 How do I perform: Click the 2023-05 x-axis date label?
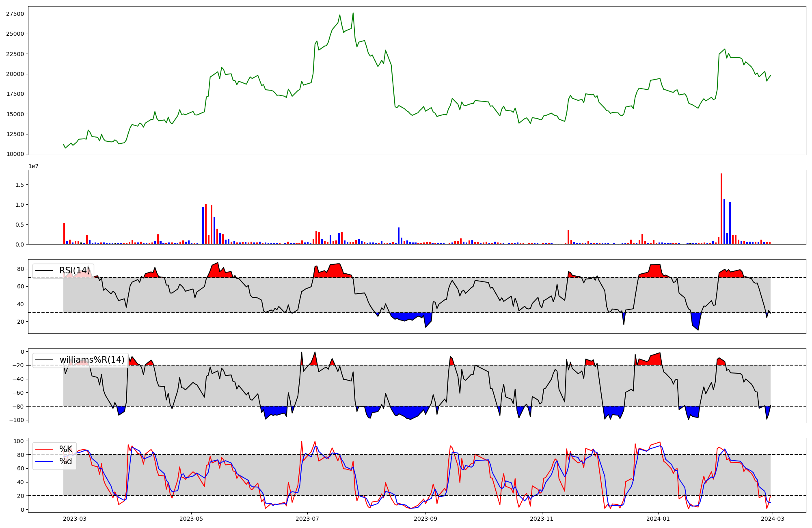tap(191, 519)
